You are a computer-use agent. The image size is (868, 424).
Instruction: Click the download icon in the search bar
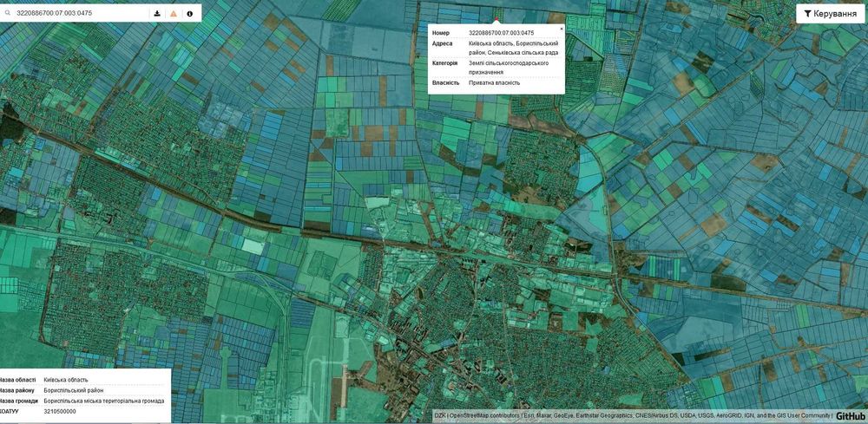pos(157,13)
